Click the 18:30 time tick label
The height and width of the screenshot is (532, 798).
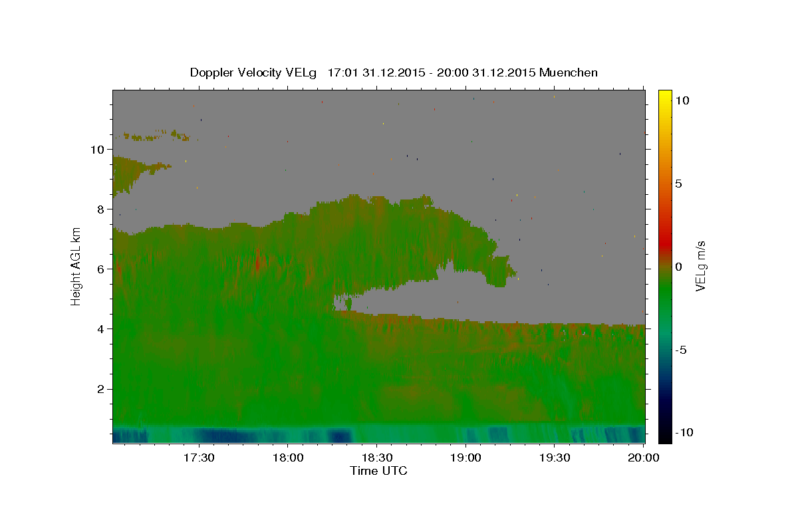[x=376, y=458]
